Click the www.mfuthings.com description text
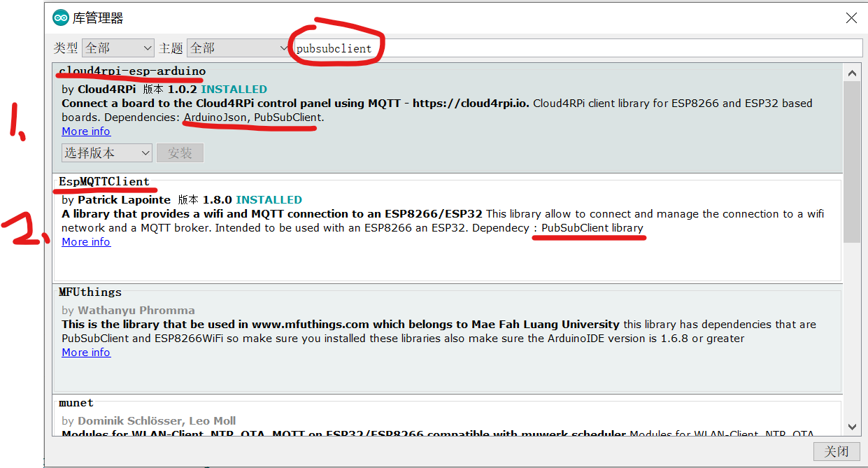This screenshot has height=468, width=868. coord(311,325)
